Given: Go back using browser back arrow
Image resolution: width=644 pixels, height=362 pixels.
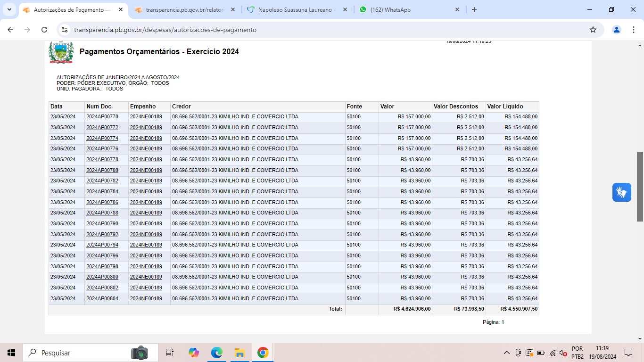Looking at the screenshot, I should (10, 30).
